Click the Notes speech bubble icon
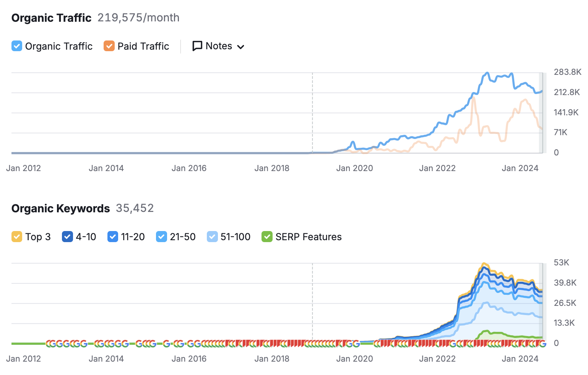This screenshot has height=375, width=588. 197,46
